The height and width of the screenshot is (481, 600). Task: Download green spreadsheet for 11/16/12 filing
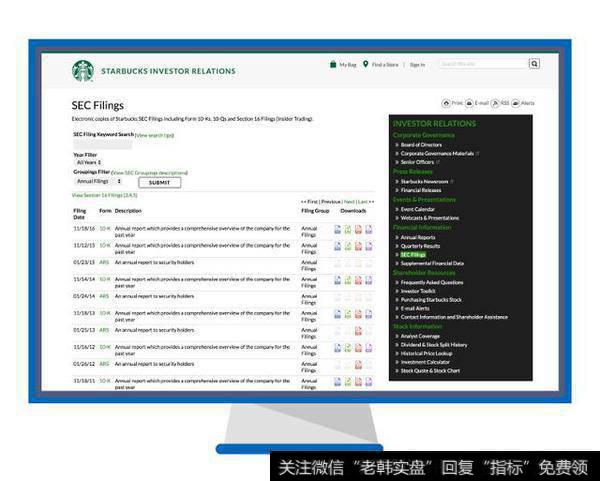(x=348, y=348)
